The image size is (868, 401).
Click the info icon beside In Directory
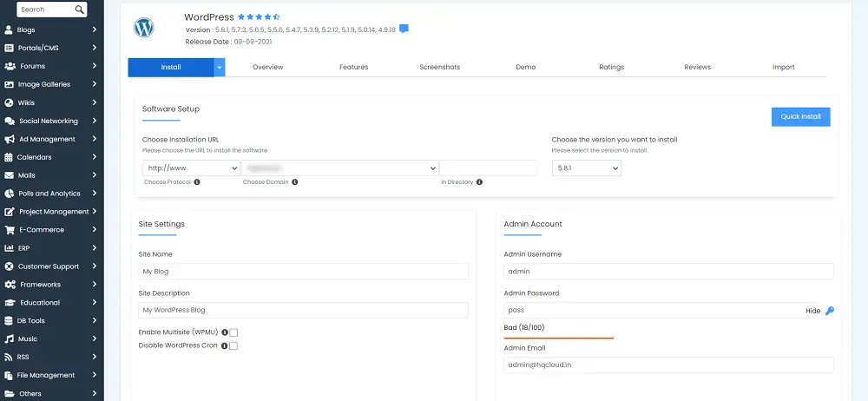pos(479,181)
